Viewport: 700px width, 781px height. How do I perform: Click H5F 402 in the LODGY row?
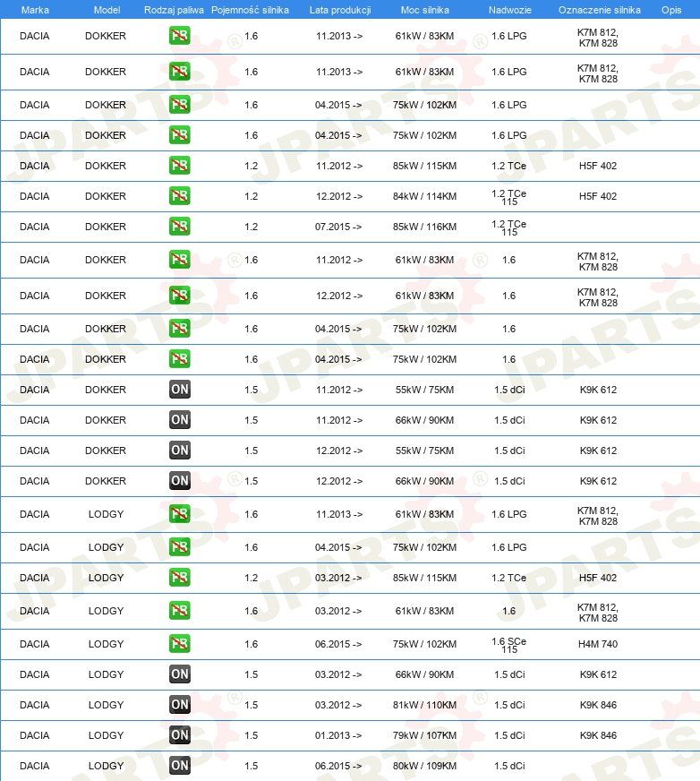(598, 578)
